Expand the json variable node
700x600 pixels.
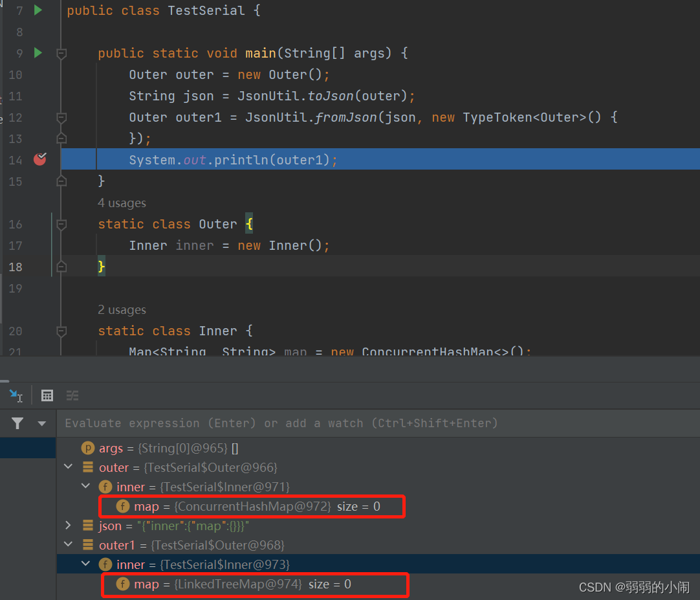click(x=69, y=526)
